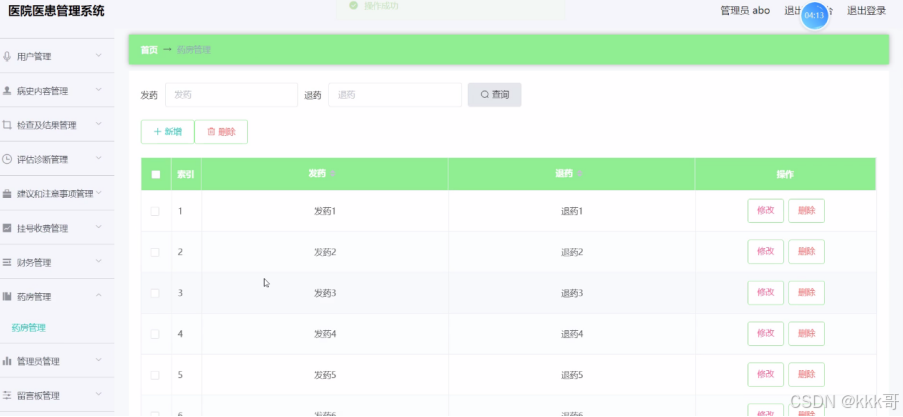Click the crop icon beside 检查及结果管理
The height and width of the screenshot is (417, 903).
(7, 124)
